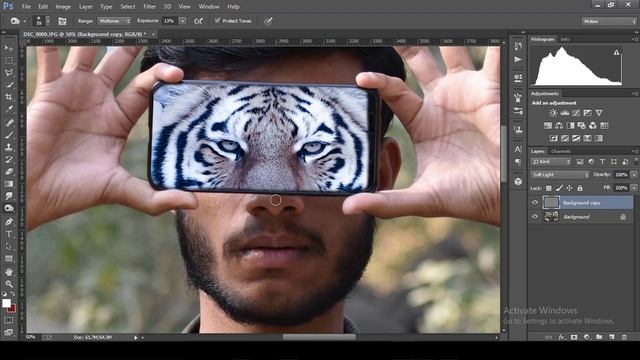This screenshot has width=640, height=360.
Task: Select the Eraser tool
Action: [9, 171]
